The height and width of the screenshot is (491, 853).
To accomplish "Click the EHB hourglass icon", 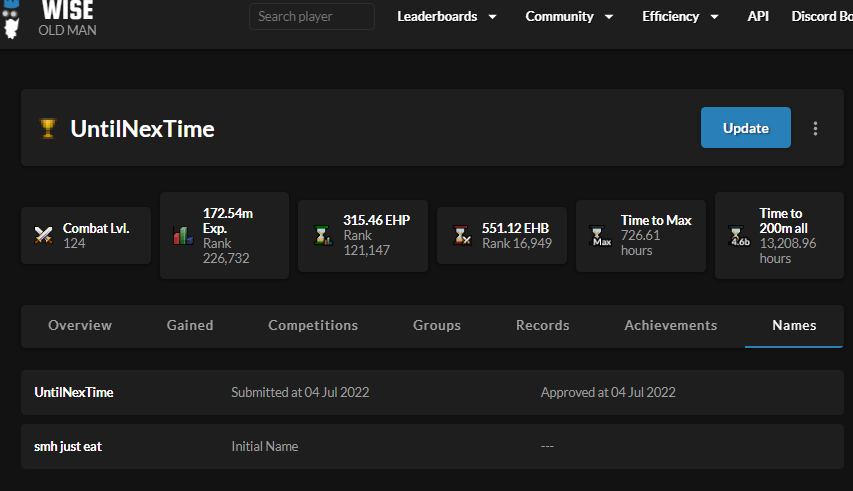I will 462,235.
